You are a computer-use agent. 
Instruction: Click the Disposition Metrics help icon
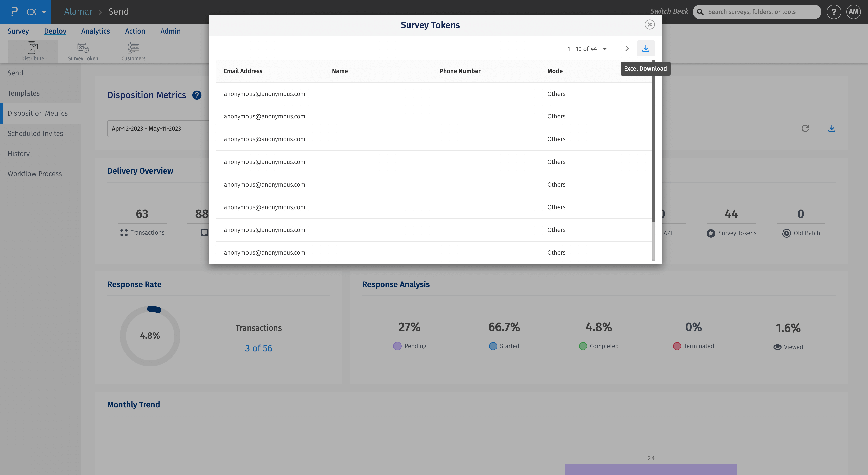tap(196, 95)
